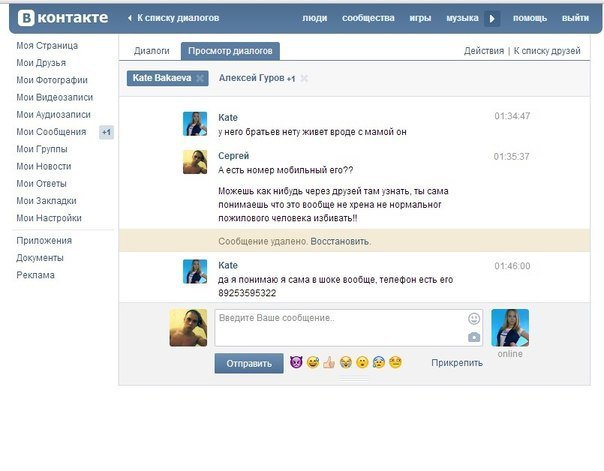
Task: Click the +1 unread messages counter
Action: (x=106, y=132)
